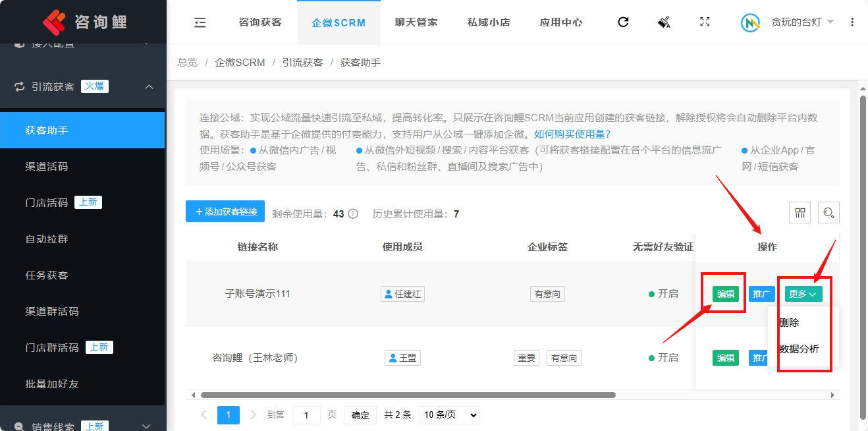This screenshot has height=431, width=868.
Task: Click 有意向 tag in 咨询鲤 row
Action: (x=564, y=358)
